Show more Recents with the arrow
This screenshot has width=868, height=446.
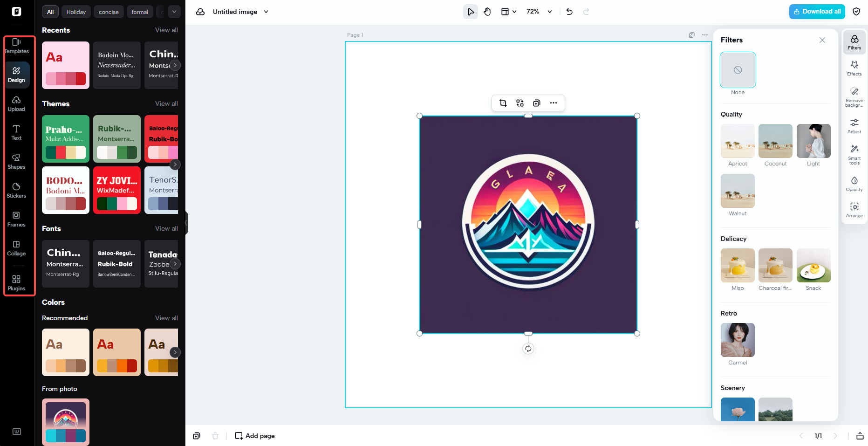tap(175, 65)
